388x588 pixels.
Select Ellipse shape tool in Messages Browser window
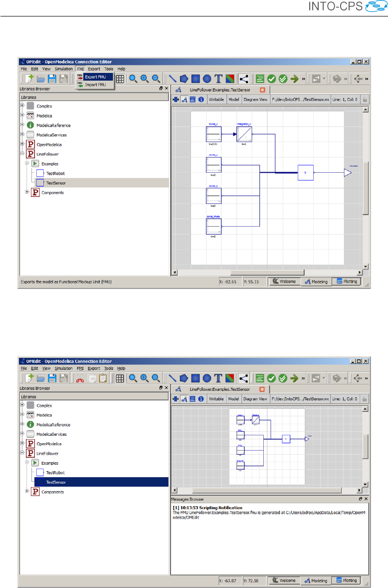[207, 378]
